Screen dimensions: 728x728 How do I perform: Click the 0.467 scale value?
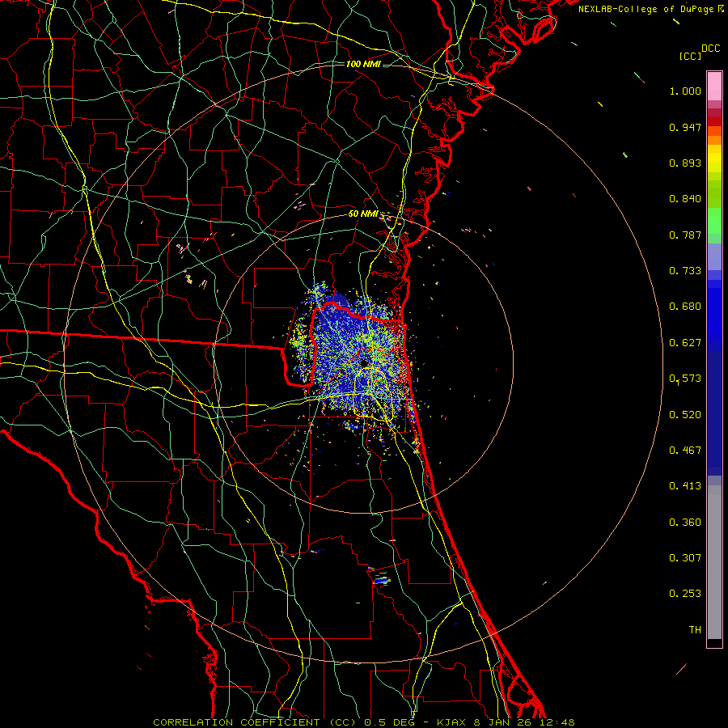[685, 451]
